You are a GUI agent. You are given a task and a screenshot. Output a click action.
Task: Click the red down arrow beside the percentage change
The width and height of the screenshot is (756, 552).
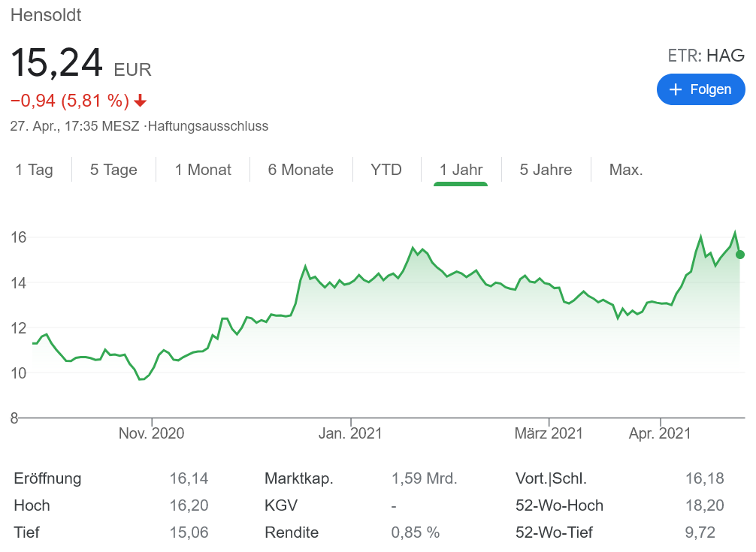pyautogui.click(x=141, y=101)
